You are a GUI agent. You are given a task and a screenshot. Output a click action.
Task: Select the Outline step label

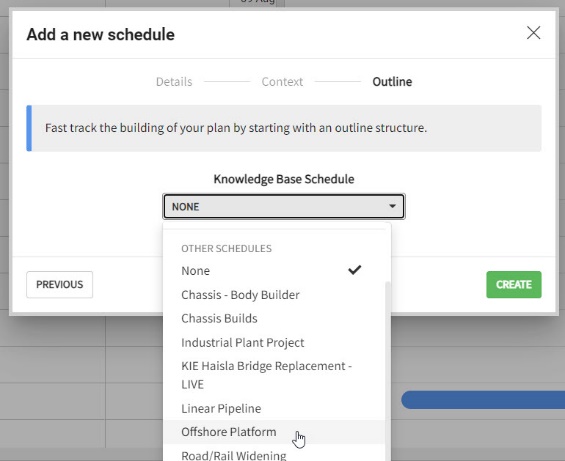[x=392, y=82]
